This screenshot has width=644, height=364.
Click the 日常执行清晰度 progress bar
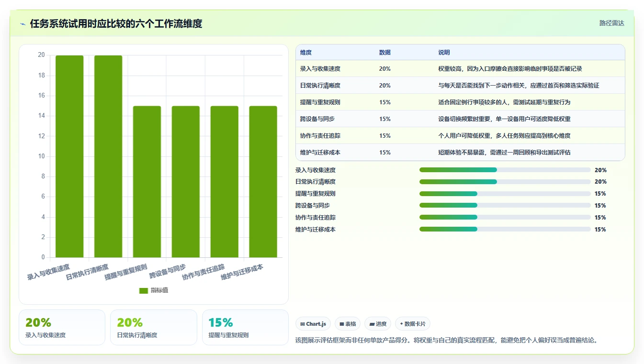tap(505, 182)
